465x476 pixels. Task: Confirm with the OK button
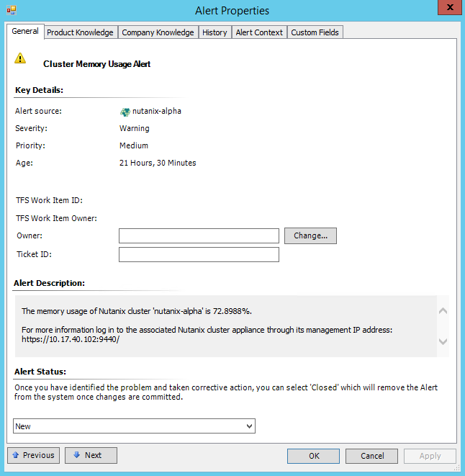pyautogui.click(x=314, y=456)
